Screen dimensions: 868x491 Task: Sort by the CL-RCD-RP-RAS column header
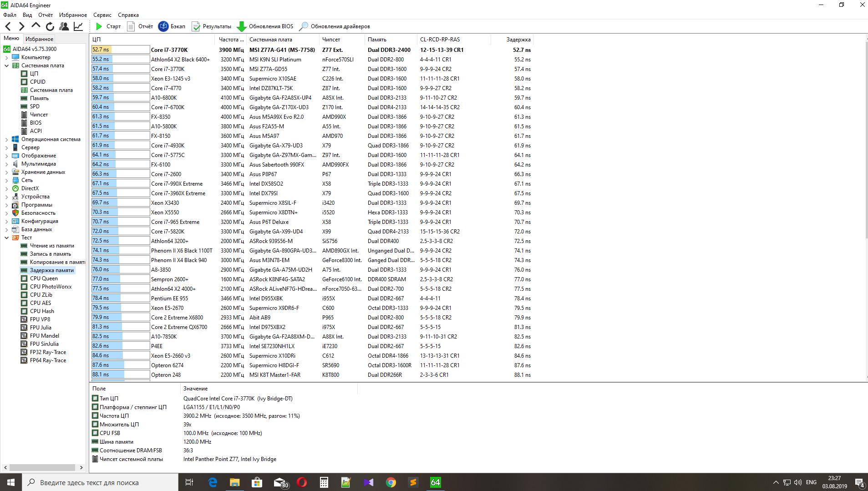point(454,40)
